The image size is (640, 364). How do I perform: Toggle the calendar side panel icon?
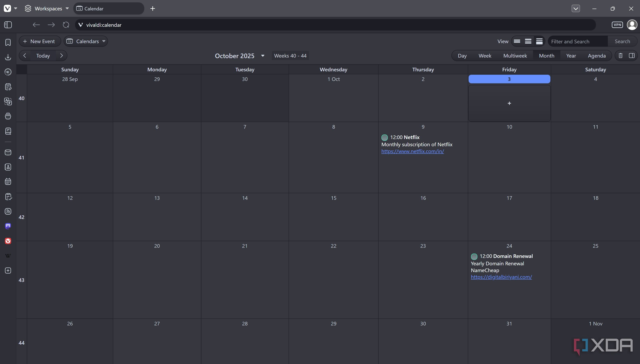(632, 56)
